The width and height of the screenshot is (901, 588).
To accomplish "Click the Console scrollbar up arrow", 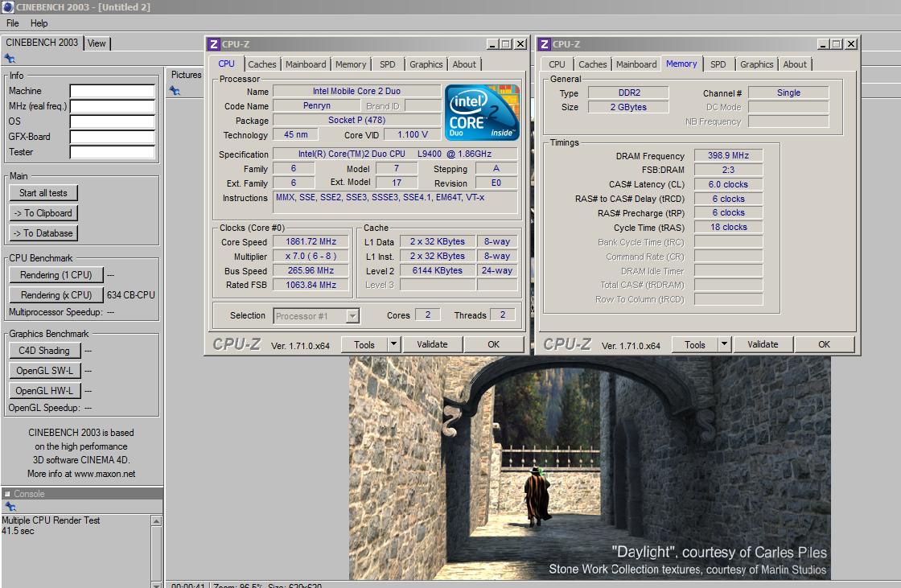I will coord(156,520).
